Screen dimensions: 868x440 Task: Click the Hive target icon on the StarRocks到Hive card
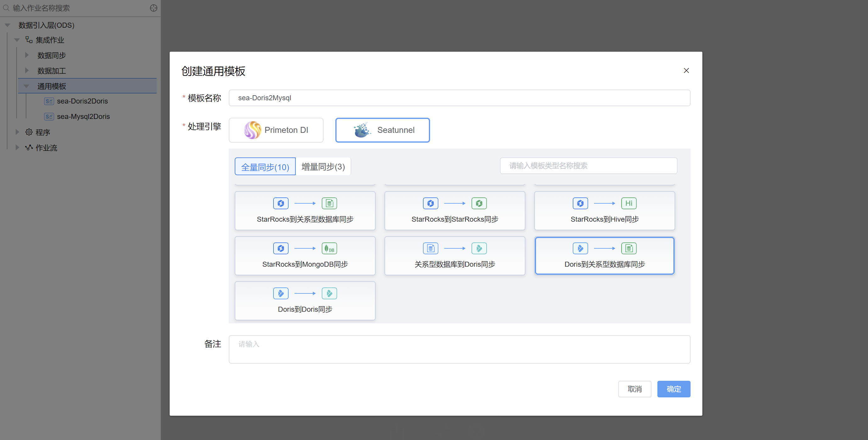click(628, 203)
